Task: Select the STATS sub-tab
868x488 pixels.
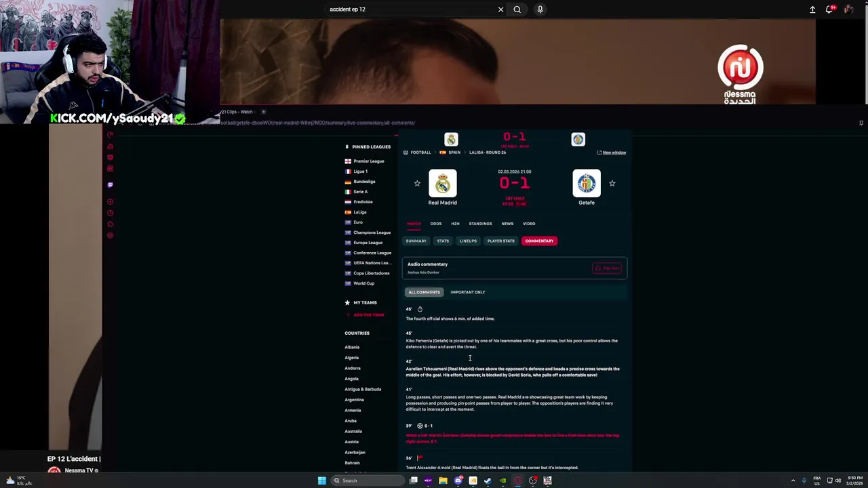Action: [x=443, y=241]
